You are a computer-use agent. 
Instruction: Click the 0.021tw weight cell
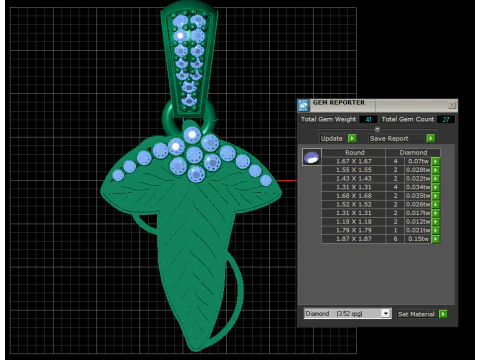pyautogui.click(x=418, y=230)
